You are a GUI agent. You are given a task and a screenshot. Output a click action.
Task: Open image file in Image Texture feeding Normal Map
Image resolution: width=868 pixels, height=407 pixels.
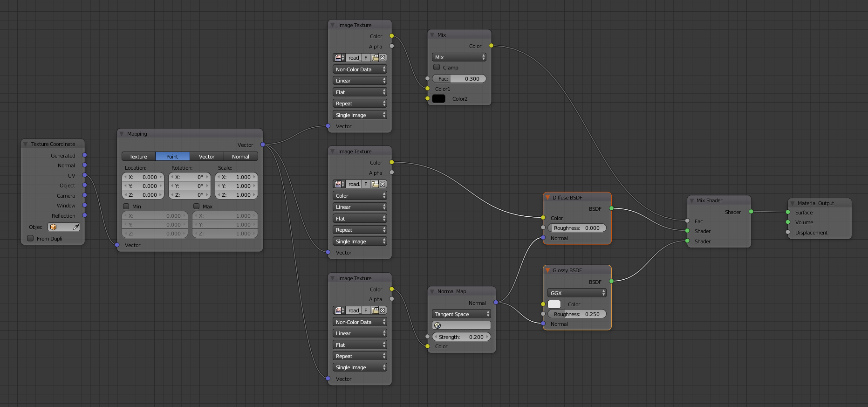[375, 310]
